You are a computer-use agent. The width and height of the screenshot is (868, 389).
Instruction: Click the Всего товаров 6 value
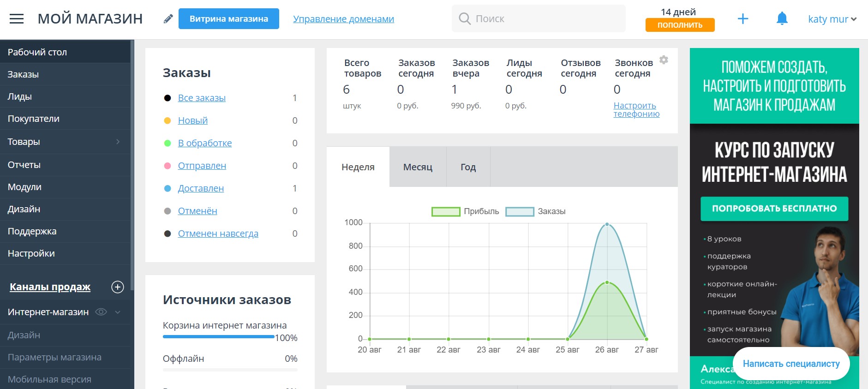tap(347, 90)
